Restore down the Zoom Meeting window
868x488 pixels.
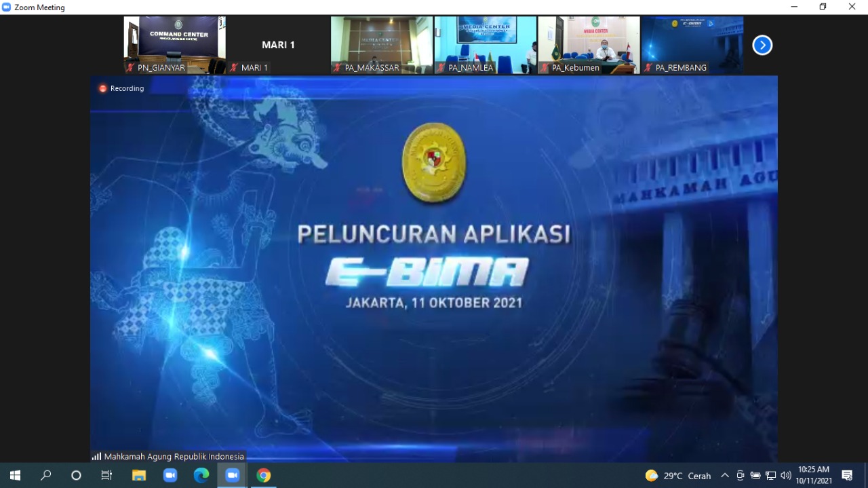823,7
